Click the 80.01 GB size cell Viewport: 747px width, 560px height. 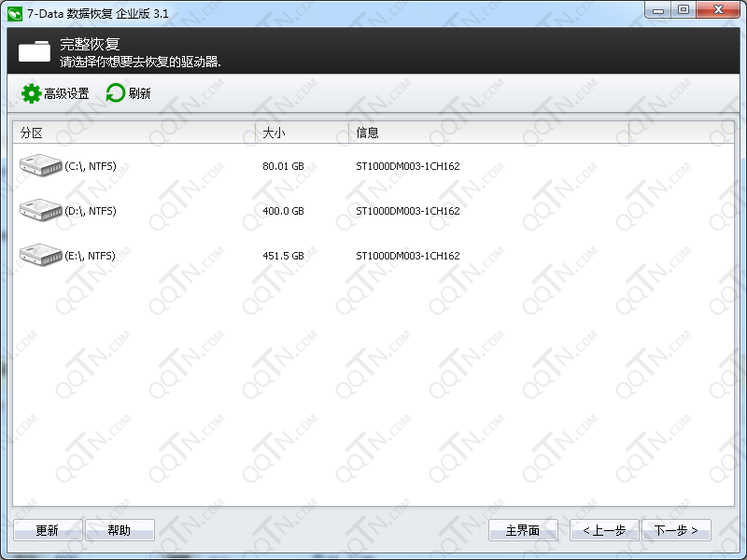283,166
